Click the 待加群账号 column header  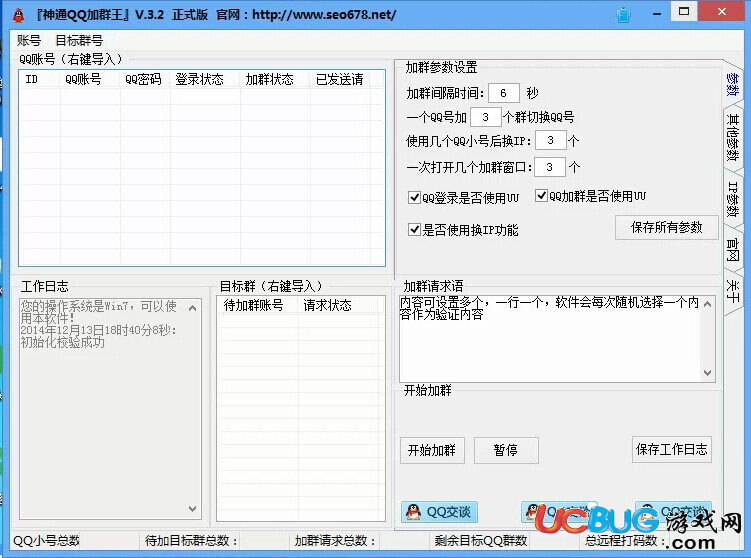[258, 305]
